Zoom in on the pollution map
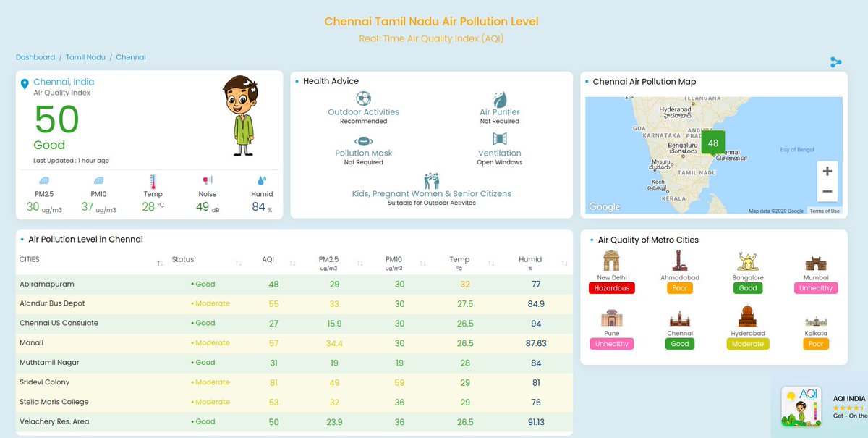This screenshot has height=438, width=868. point(827,172)
